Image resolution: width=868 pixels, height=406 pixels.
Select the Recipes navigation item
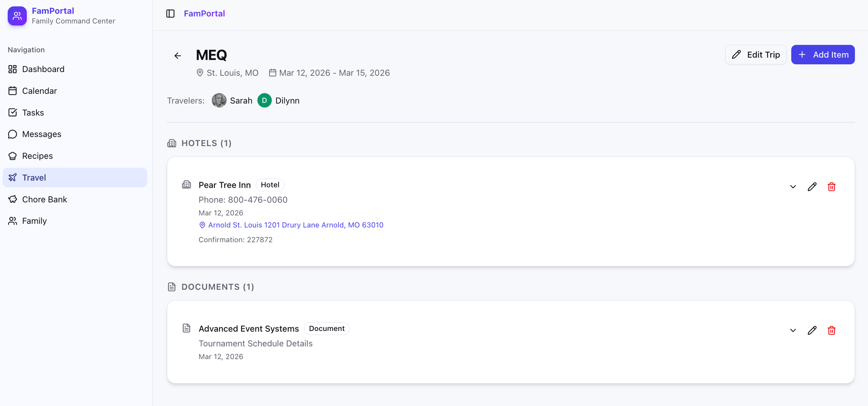[x=37, y=156]
